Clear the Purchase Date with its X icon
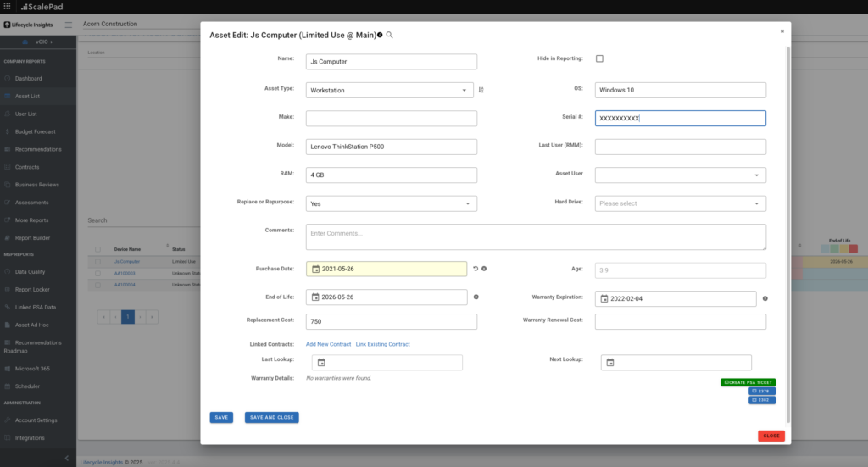This screenshot has height=467, width=868. tap(484, 269)
